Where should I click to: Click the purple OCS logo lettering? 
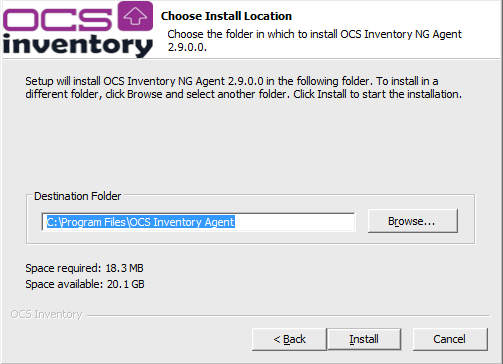tap(58, 19)
